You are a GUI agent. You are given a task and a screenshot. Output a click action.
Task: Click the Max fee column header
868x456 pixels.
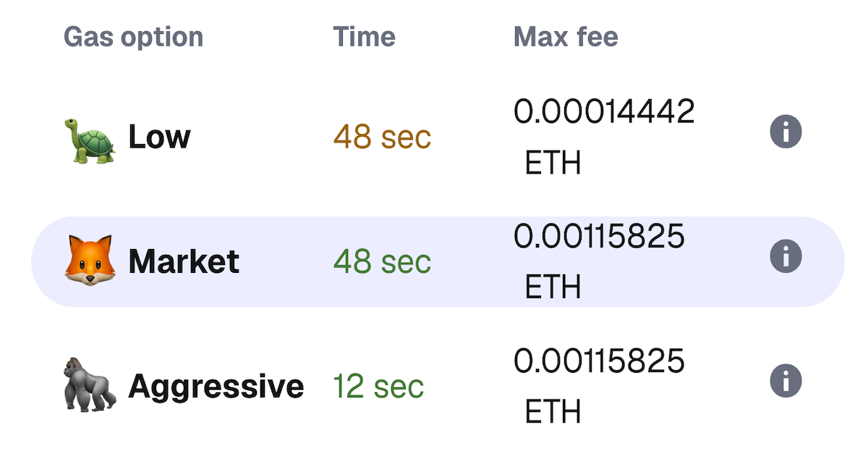pos(566,36)
